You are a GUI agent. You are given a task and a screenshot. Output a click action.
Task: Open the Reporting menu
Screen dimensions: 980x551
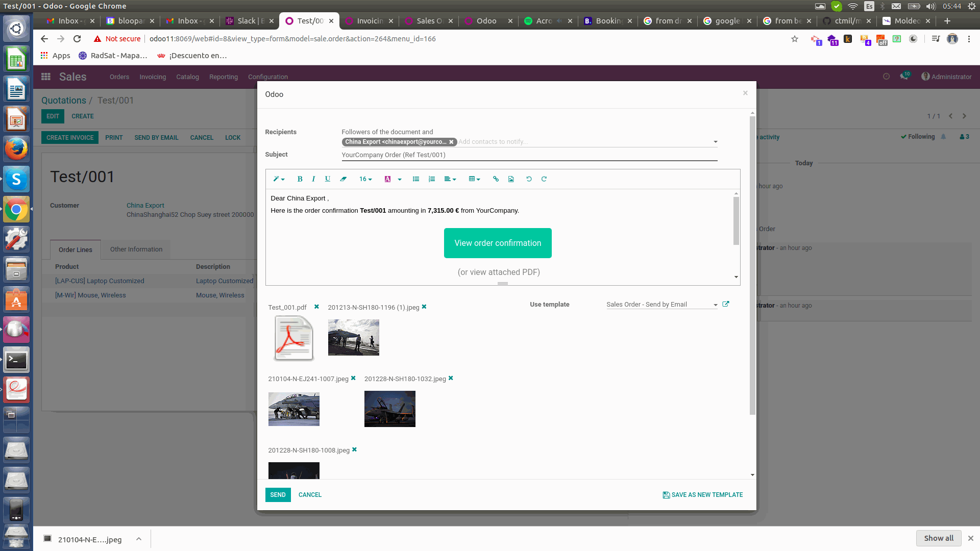point(224,77)
